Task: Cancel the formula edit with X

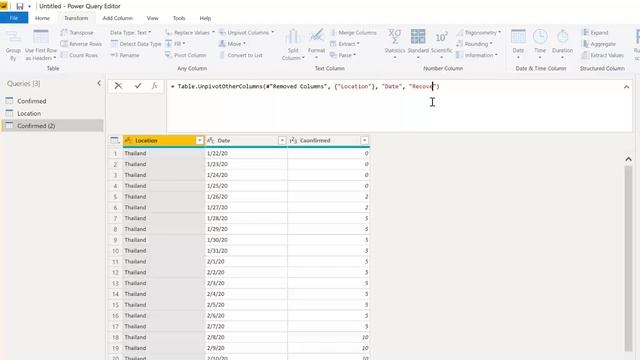Action: [118, 86]
